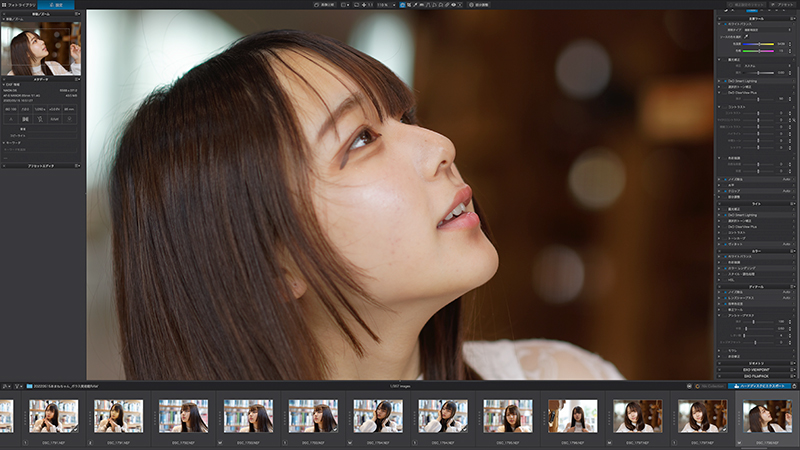Viewport: 800px width, 450px height.
Task: Toggle Vignetting in the Light palette
Action: point(725,244)
